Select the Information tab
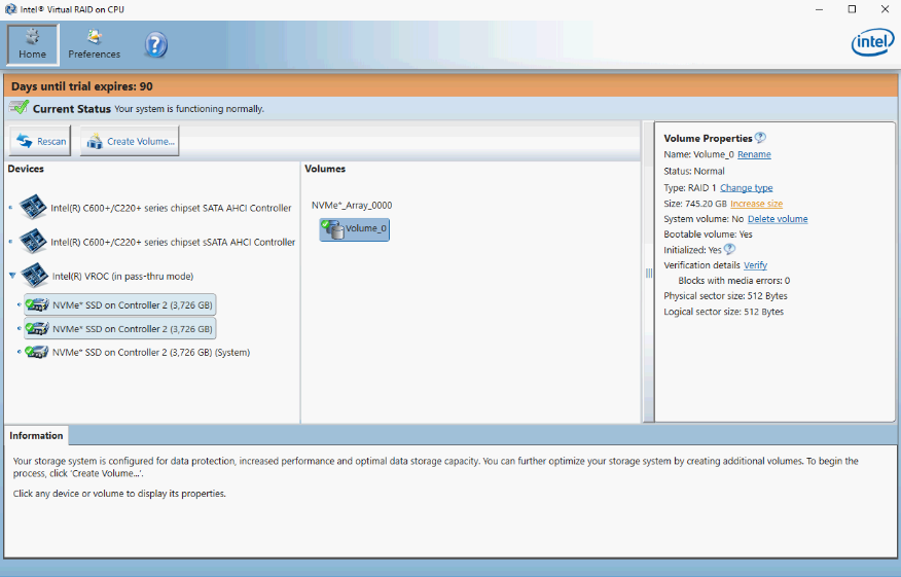Viewport: 901px width, 577px height. (x=36, y=436)
